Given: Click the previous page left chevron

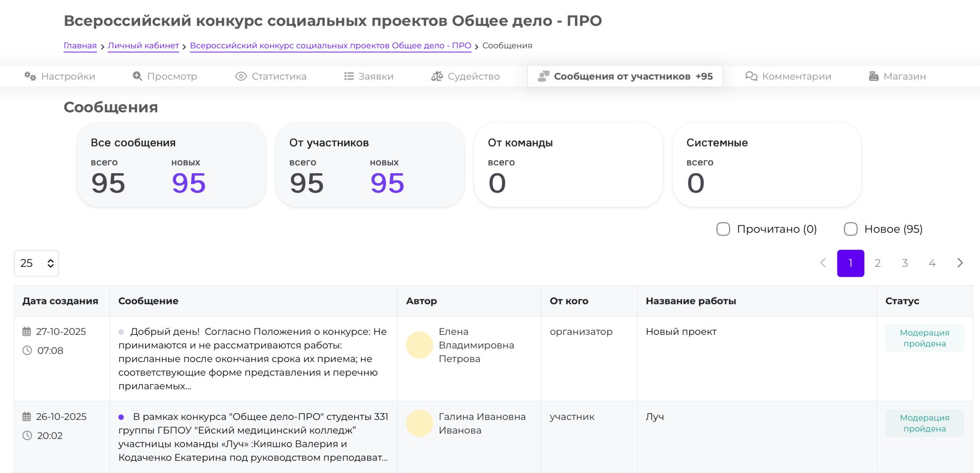Looking at the screenshot, I should pos(823,263).
